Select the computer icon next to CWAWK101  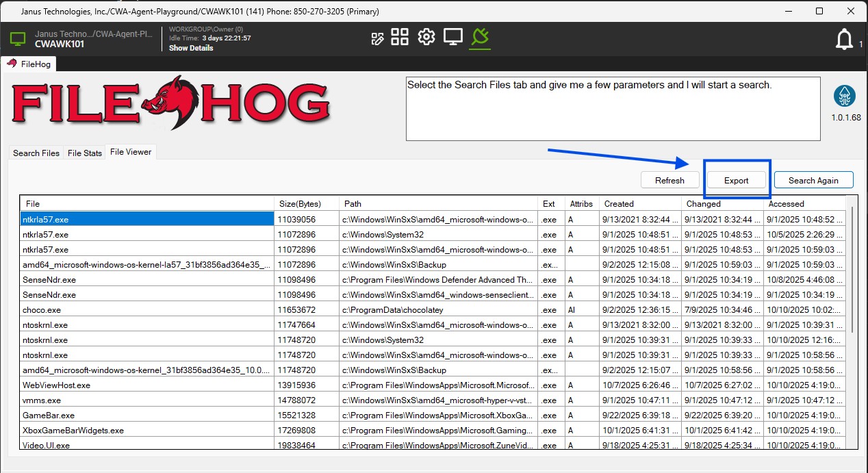[x=16, y=38]
